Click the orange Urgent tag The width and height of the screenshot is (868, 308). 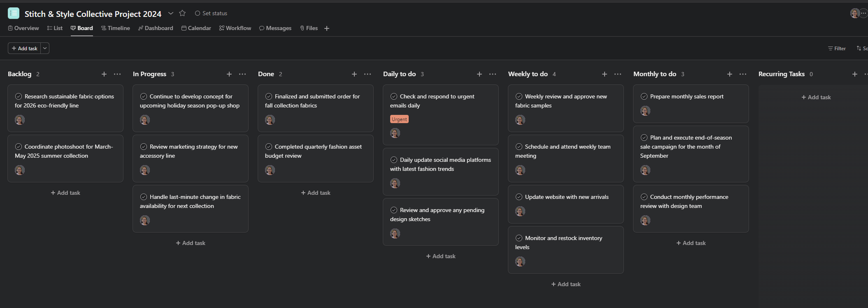[x=399, y=119]
